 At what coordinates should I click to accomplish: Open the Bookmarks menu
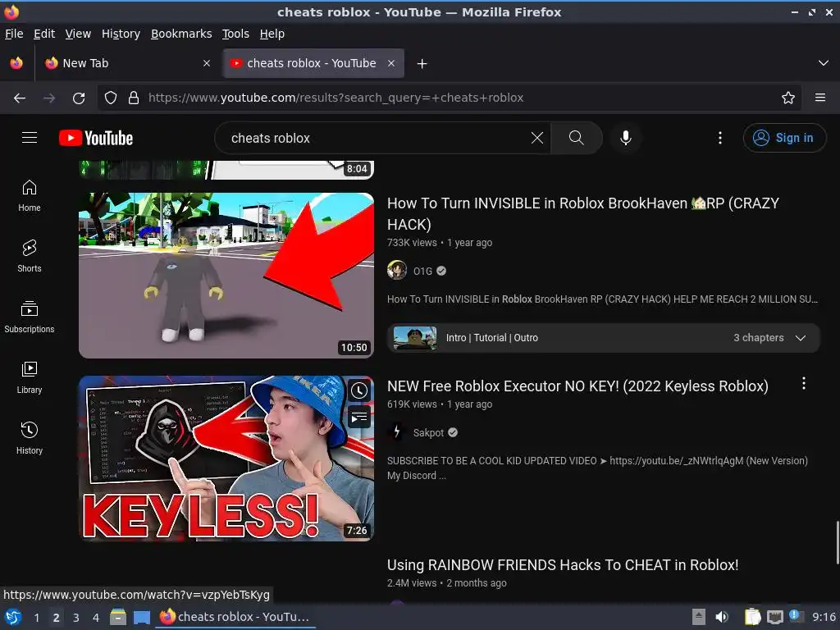click(181, 34)
